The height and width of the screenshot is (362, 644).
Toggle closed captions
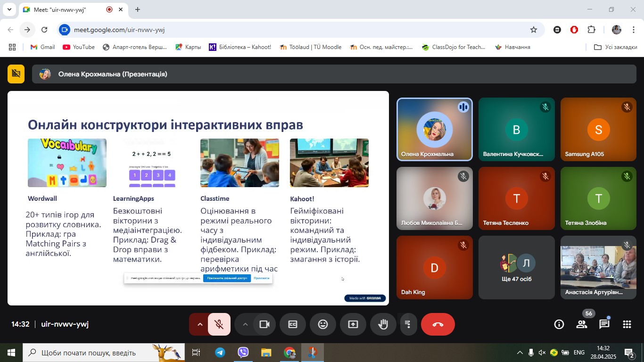(293, 324)
